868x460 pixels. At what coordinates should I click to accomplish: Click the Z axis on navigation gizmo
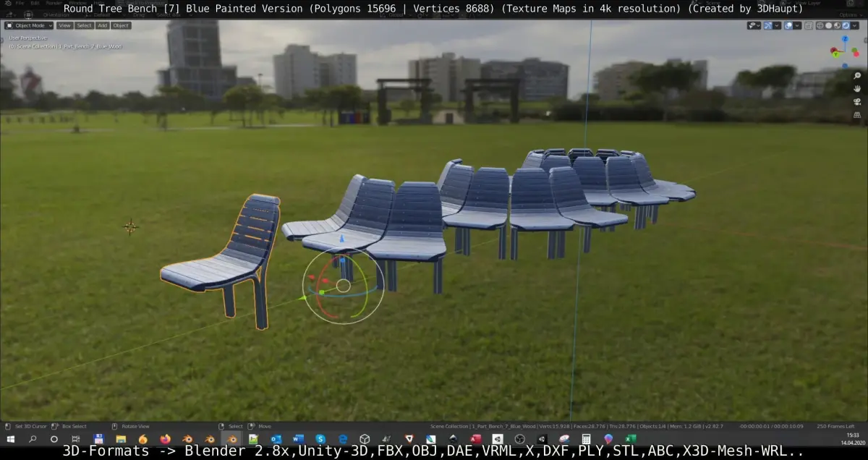point(845,39)
